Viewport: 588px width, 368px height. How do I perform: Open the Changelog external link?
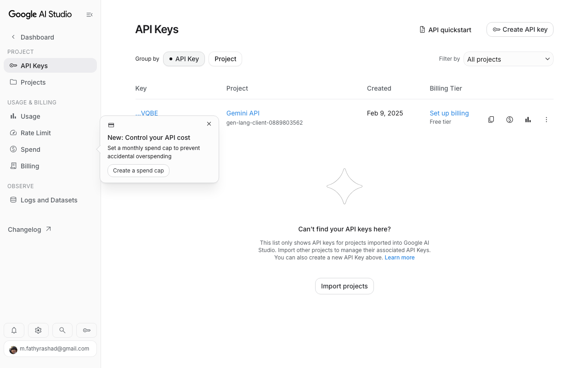(x=29, y=229)
